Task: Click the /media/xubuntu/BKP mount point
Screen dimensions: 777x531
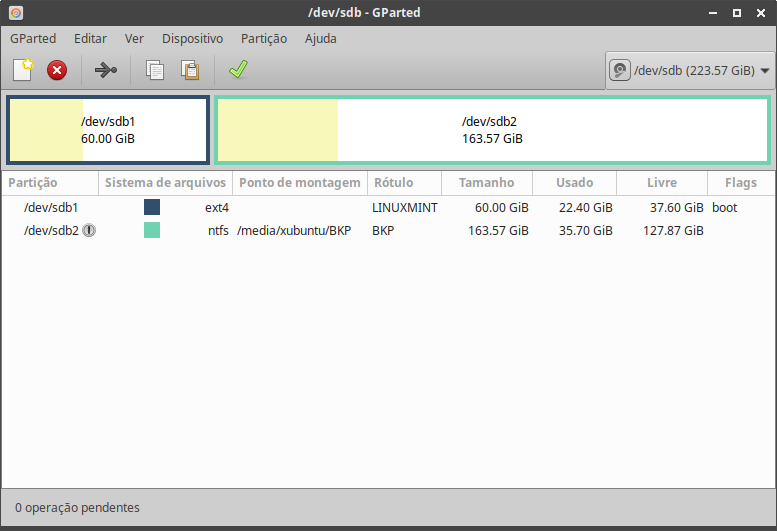Action: pos(294,231)
